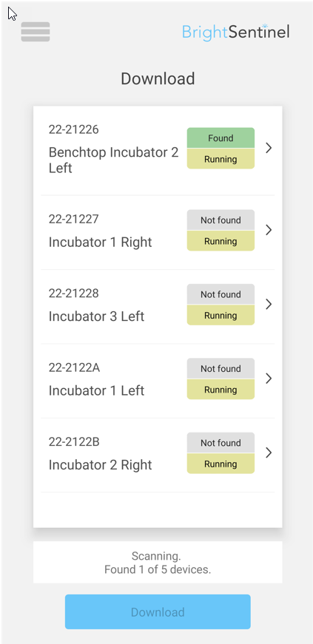Expand chevron next to Incubator 3 Left
313x644 pixels.
[x=269, y=305]
